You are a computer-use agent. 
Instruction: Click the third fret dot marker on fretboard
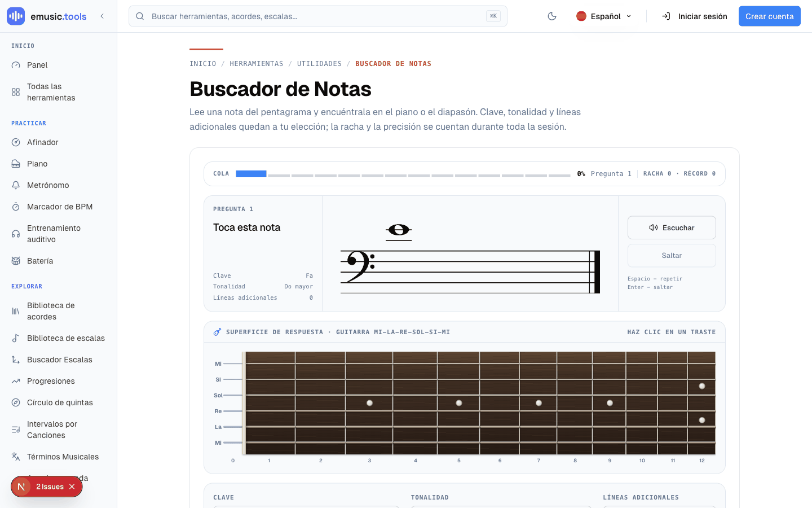click(x=369, y=403)
